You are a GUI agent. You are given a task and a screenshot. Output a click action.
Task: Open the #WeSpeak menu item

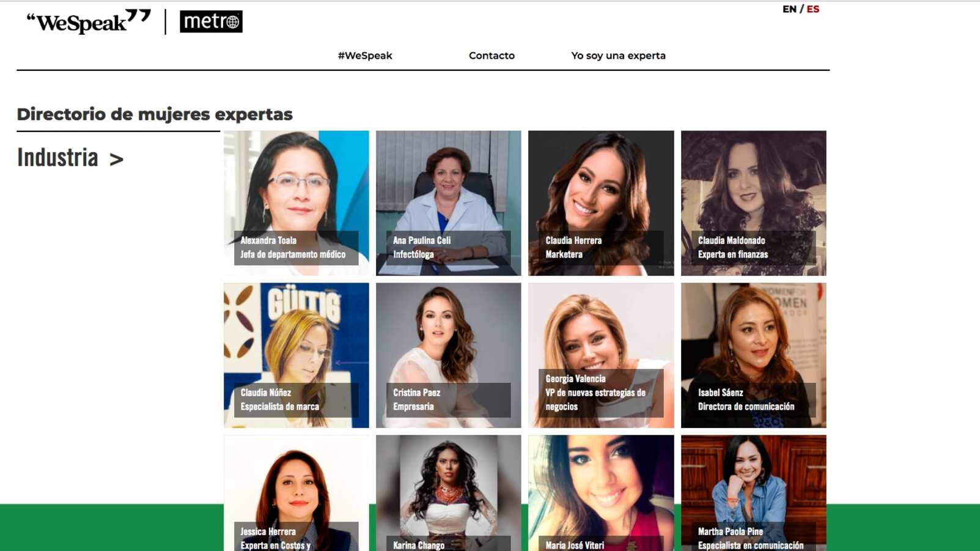pyautogui.click(x=365, y=56)
